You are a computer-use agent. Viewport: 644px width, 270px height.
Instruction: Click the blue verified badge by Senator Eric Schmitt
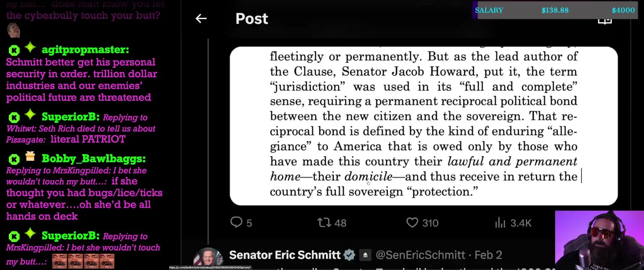pos(349,255)
